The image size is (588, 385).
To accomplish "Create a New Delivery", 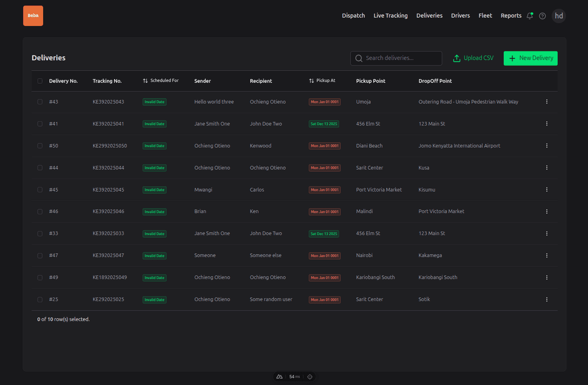I will click(530, 58).
